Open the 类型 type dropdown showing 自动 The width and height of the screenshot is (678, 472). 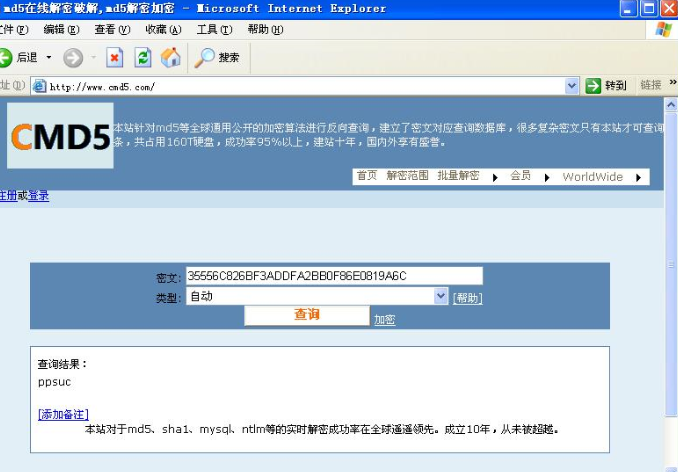[x=317, y=296]
